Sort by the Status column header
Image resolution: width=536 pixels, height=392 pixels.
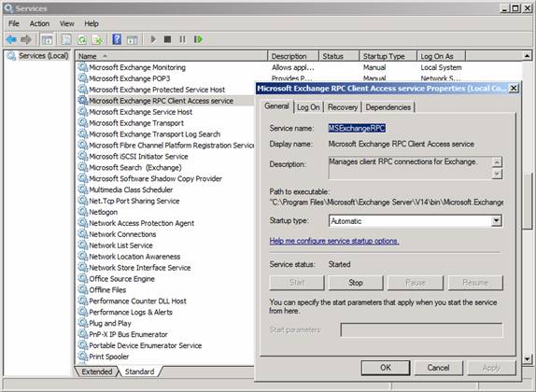pos(339,56)
